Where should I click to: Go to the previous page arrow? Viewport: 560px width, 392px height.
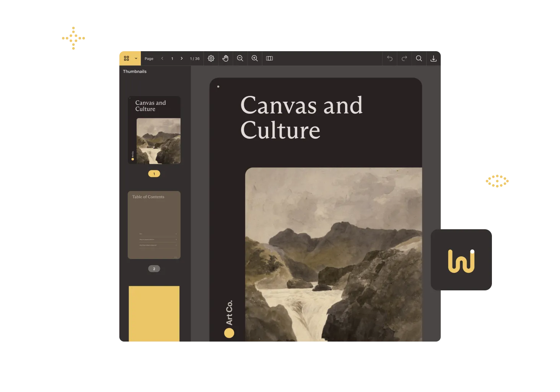click(x=162, y=58)
